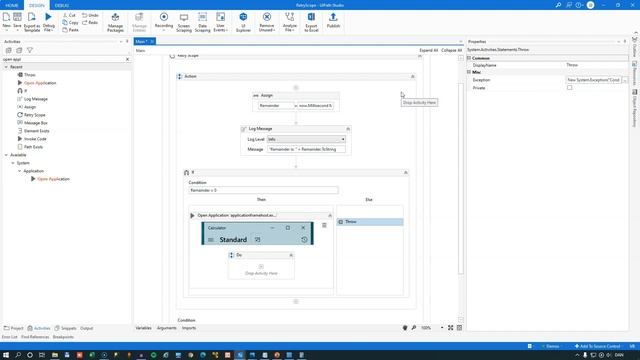Collapse the Misc properties section
This screenshot has height=360, width=640.
[469, 72]
